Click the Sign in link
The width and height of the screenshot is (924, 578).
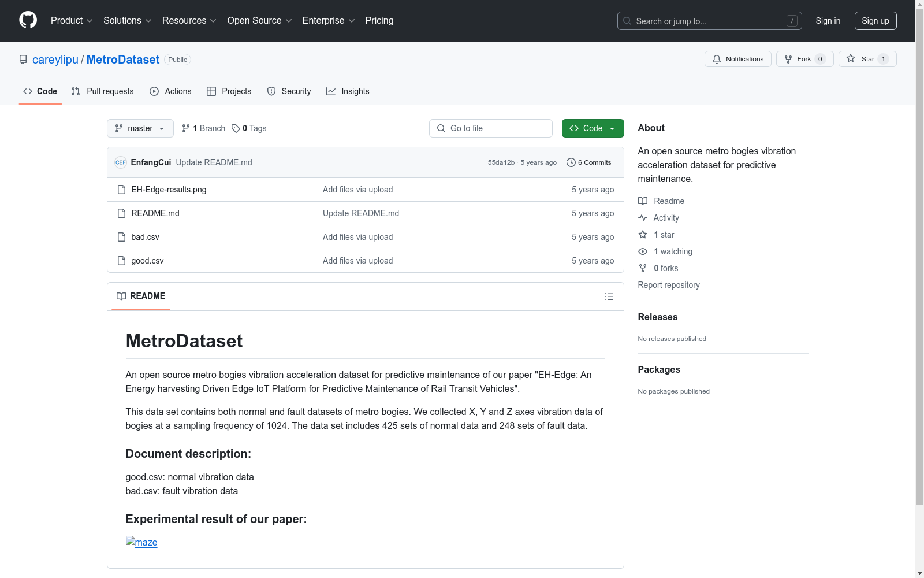coord(828,21)
